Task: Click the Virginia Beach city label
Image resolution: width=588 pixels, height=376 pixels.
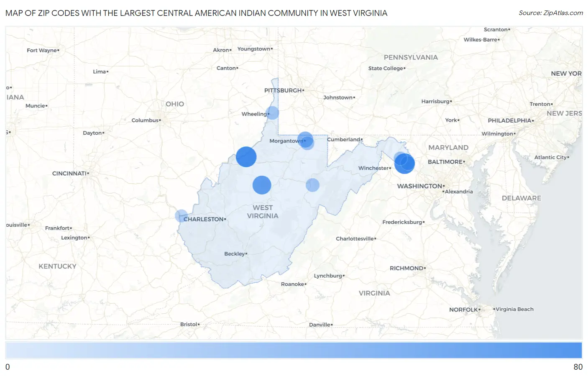Action: [515, 309]
